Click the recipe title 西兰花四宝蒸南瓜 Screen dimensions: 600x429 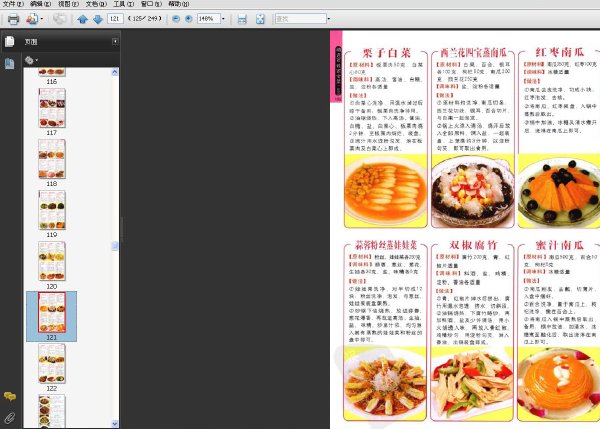[473, 52]
